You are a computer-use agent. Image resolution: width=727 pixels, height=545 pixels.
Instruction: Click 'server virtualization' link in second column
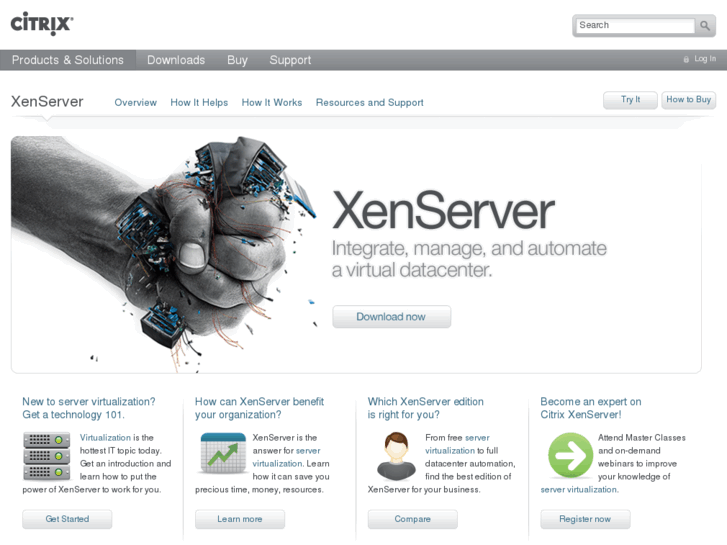click(x=286, y=457)
